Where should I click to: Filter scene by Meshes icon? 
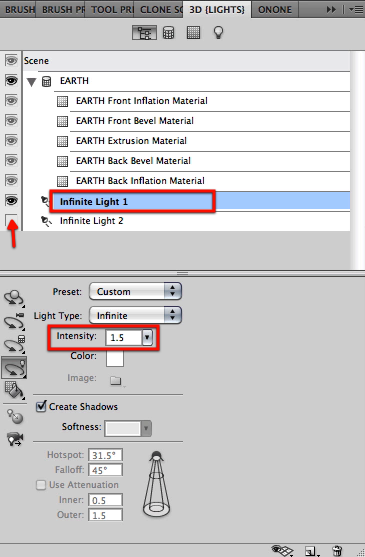point(169,33)
